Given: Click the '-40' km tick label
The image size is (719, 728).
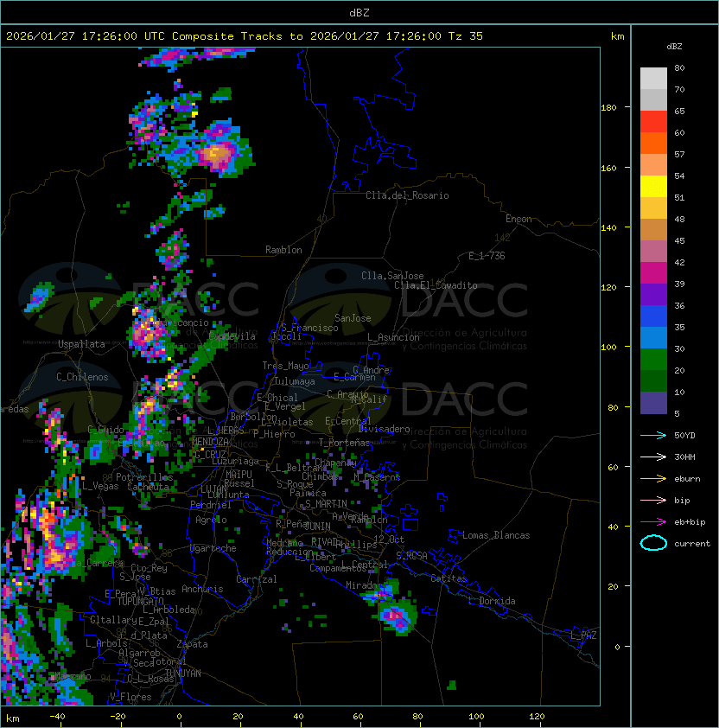Looking at the screenshot, I should click(x=57, y=717).
